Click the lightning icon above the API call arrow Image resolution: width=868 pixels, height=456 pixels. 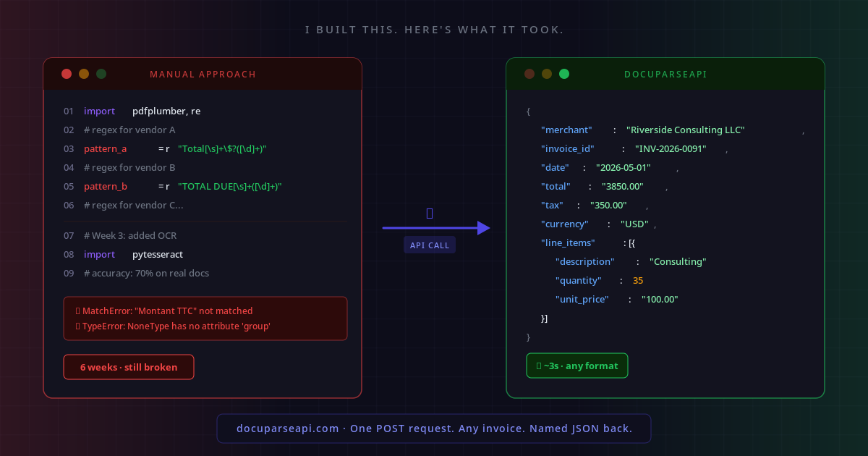[430, 213]
